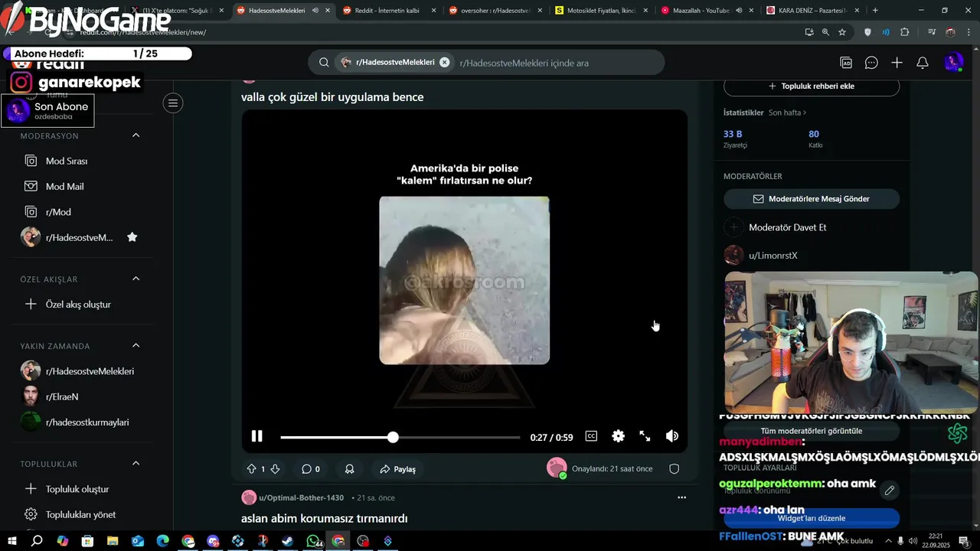Open more options for Optimal-Bother-1430 post
This screenshot has width=980, height=551.
(x=681, y=497)
